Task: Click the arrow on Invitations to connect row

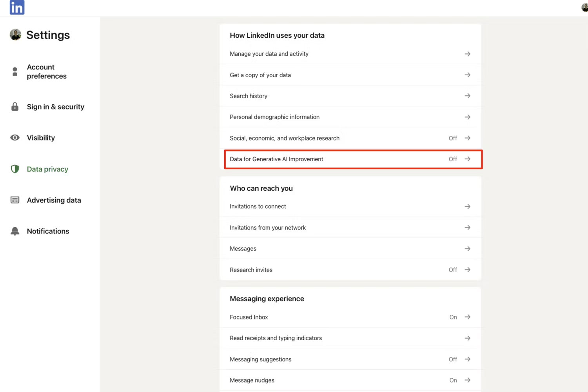Action: (467, 206)
